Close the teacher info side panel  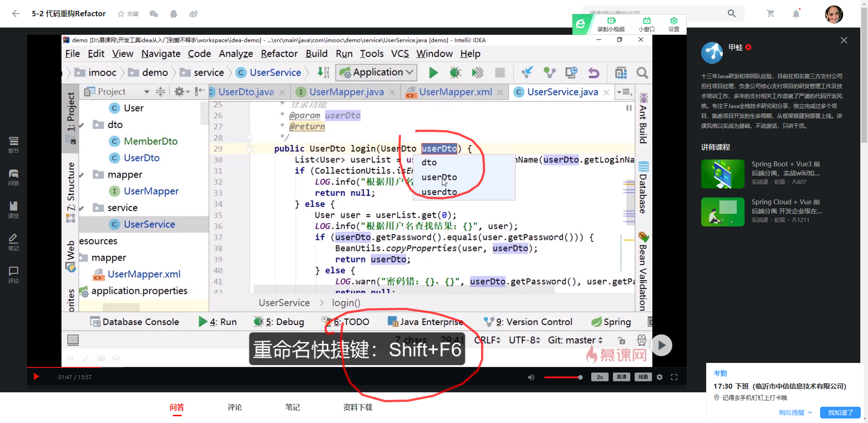point(844,40)
